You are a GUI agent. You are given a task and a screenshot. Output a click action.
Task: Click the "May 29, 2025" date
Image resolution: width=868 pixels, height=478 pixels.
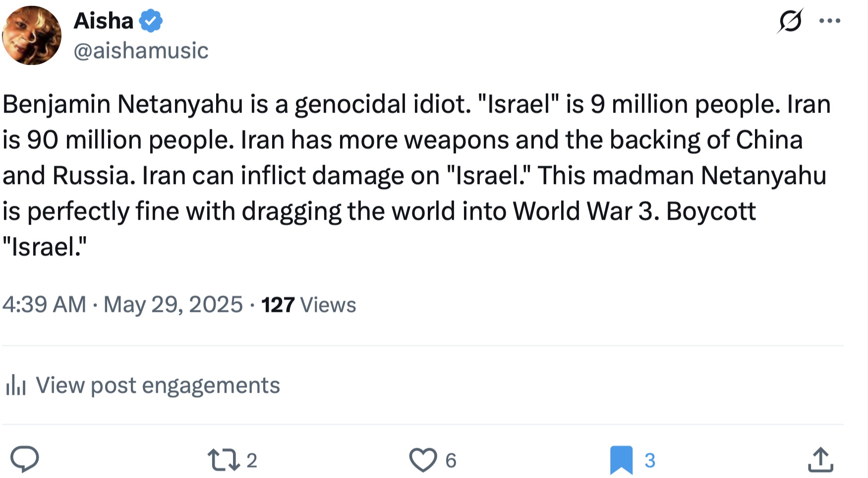173,304
